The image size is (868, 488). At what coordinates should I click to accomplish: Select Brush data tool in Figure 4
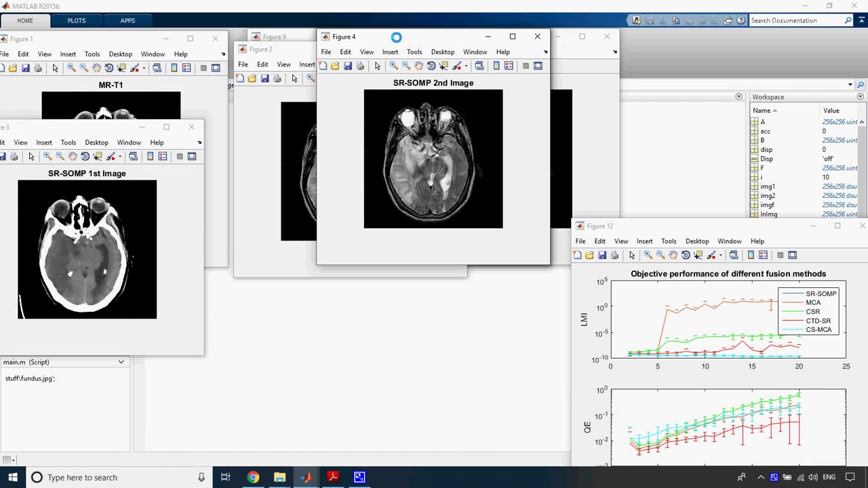[456, 66]
